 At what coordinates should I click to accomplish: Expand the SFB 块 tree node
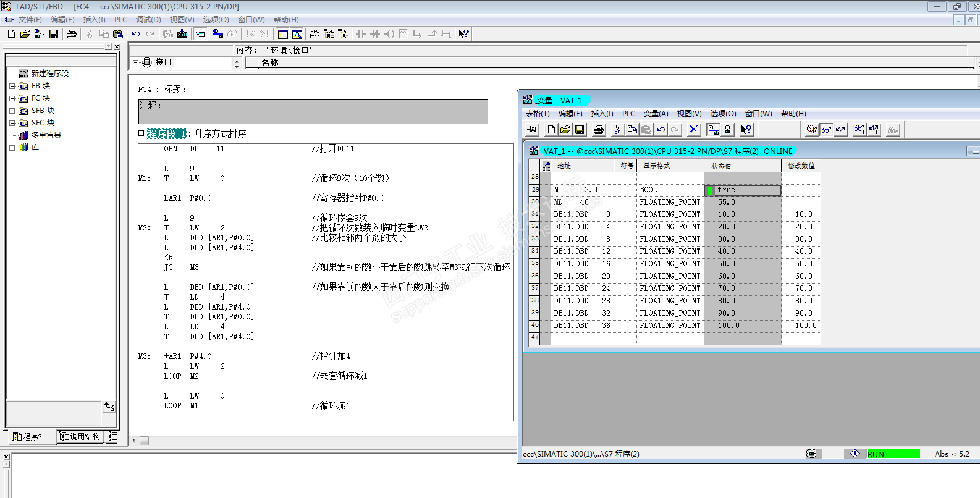click(x=12, y=111)
